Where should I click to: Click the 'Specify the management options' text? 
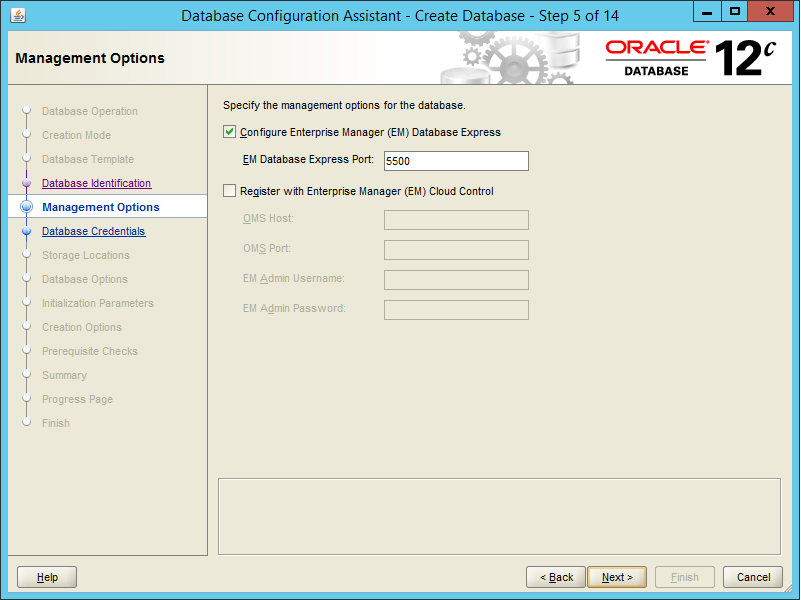(344, 105)
